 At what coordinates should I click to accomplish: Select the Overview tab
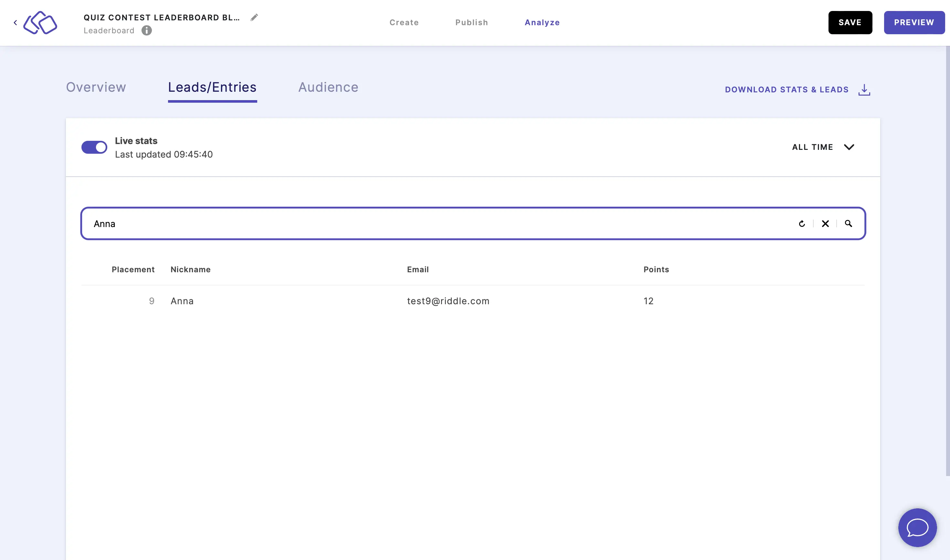pyautogui.click(x=96, y=87)
